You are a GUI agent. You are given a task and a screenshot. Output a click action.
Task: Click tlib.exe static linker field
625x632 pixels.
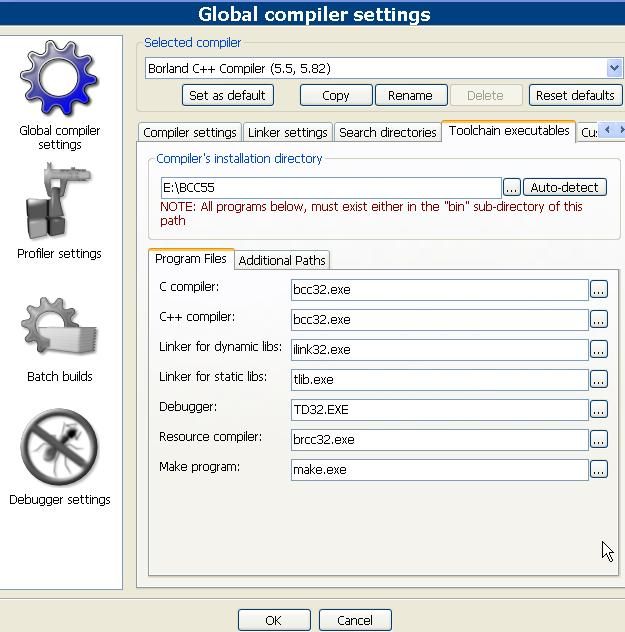pyautogui.click(x=440, y=380)
